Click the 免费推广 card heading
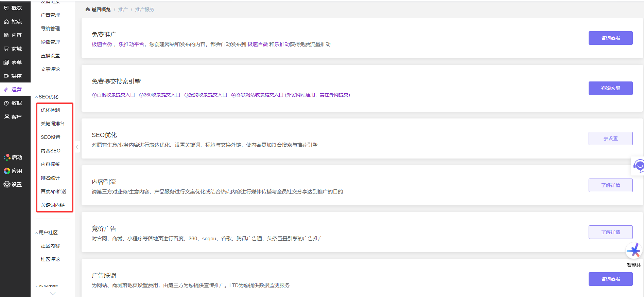 pos(104,35)
